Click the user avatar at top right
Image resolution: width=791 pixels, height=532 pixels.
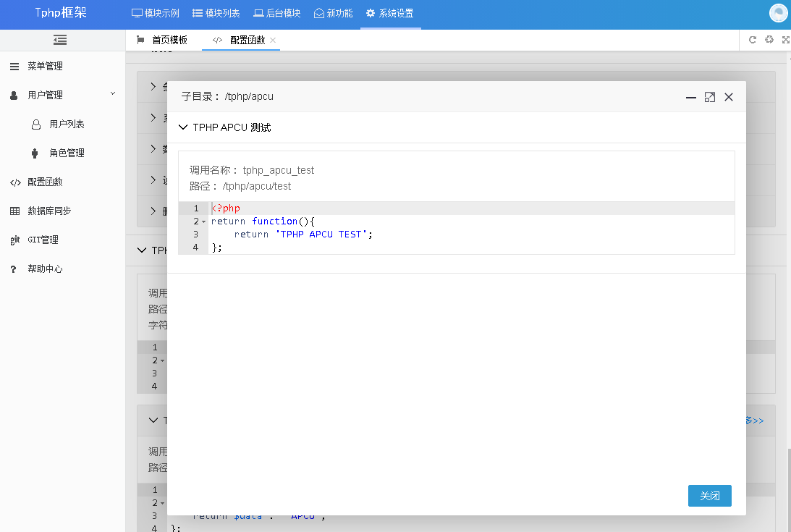779,13
